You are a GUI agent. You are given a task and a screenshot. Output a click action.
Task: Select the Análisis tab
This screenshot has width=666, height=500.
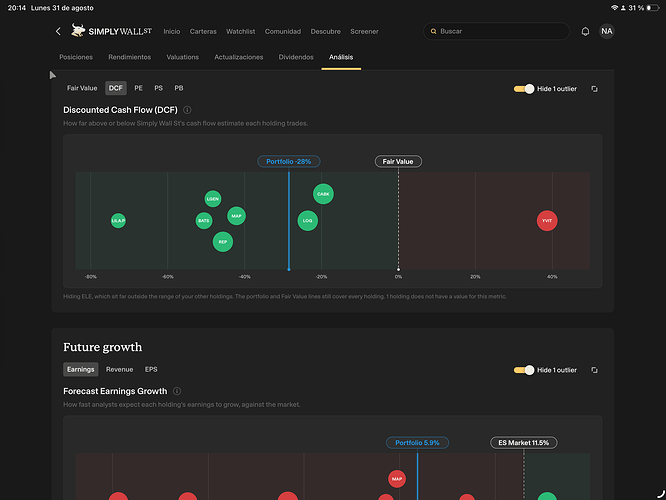click(341, 57)
